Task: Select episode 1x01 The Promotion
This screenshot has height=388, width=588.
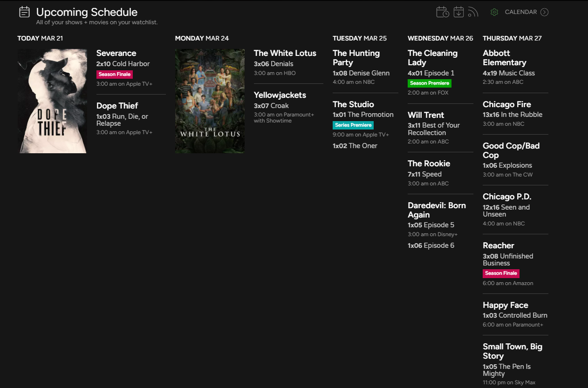Action: (x=363, y=115)
